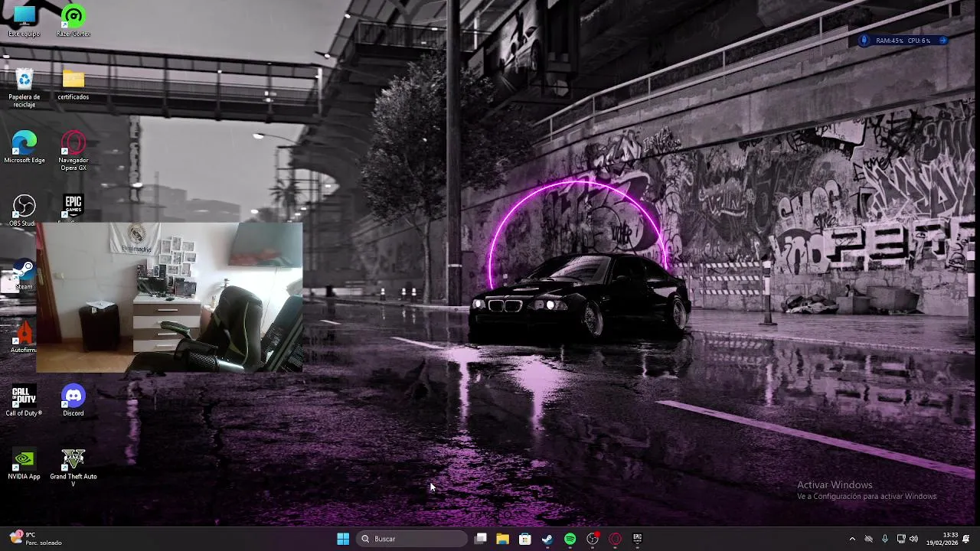Open the Windows Start menu
This screenshot has width=980, height=551.
tap(343, 539)
